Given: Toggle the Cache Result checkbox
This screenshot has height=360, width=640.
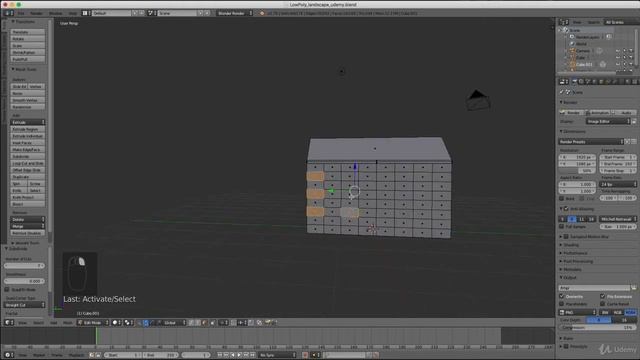Looking at the screenshot, I should pyautogui.click(x=602, y=304).
